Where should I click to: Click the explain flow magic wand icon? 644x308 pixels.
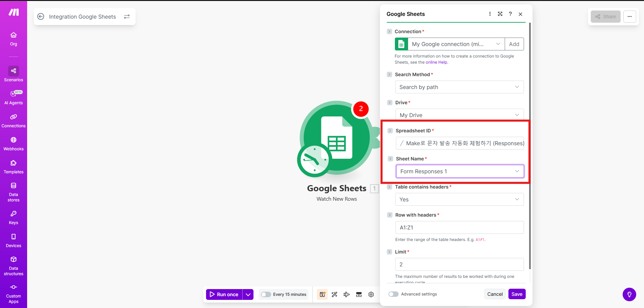[334, 294]
